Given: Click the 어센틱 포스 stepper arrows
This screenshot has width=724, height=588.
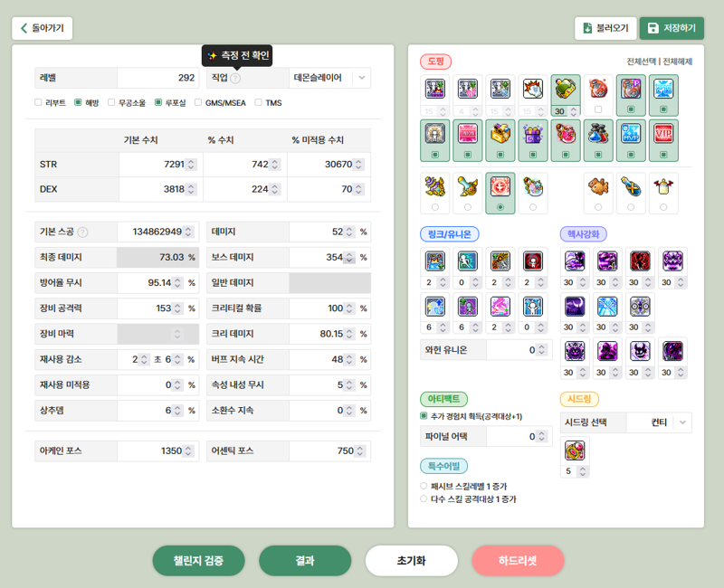Looking at the screenshot, I should (x=360, y=450).
